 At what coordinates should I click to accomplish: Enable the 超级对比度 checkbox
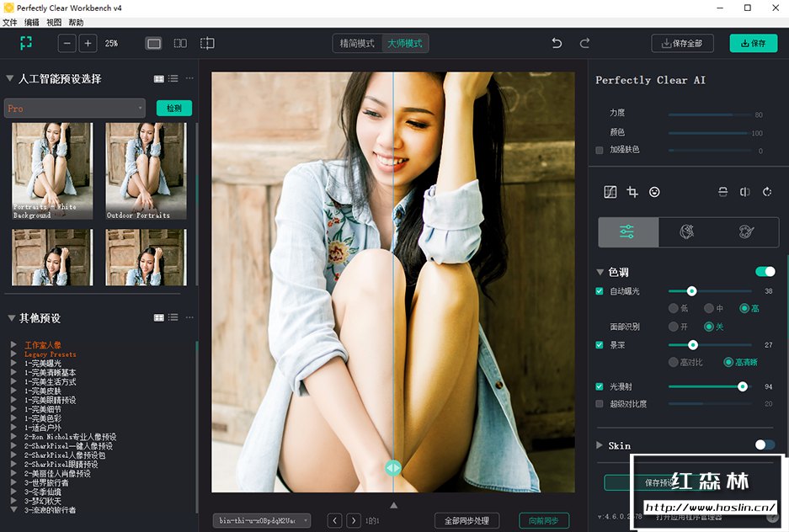600,404
